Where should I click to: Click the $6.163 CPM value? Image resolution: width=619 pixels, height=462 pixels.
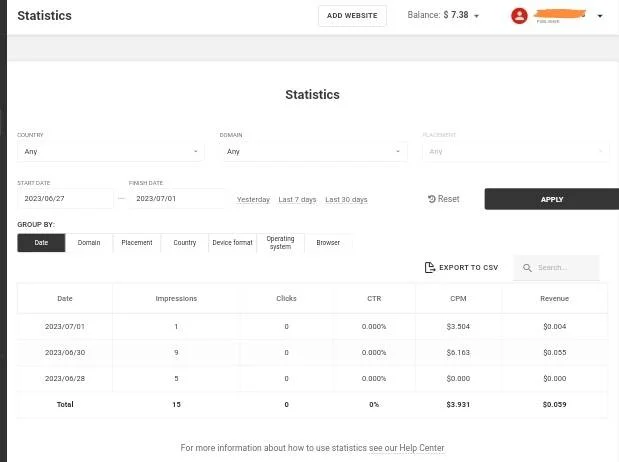point(458,353)
